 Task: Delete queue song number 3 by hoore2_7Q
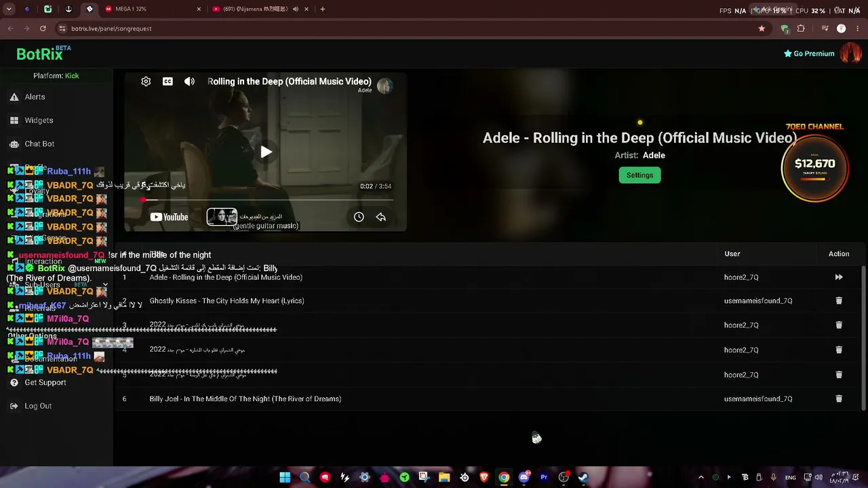click(x=839, y=325)
